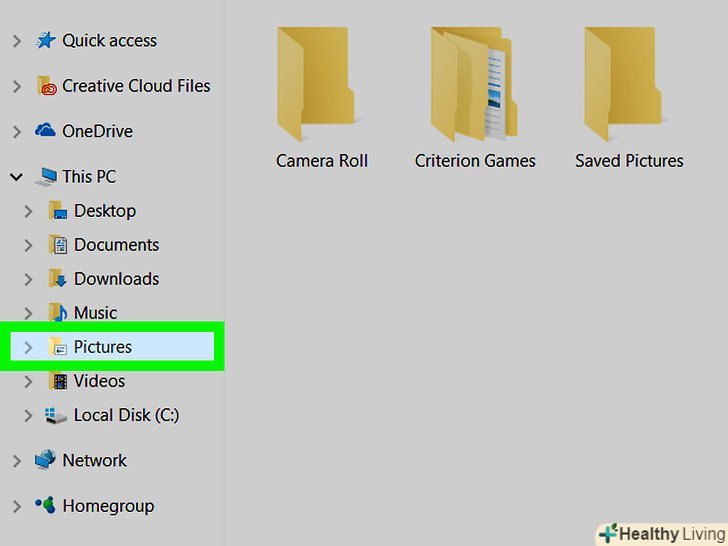Click the Network globe icon
This screenshot has height=546, width=728.
tap(45, 460)
